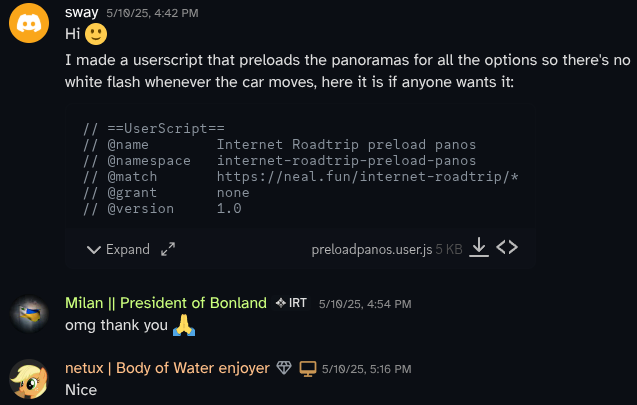
Task: Expand the userscript code attachment
Action: click(118, 249)
